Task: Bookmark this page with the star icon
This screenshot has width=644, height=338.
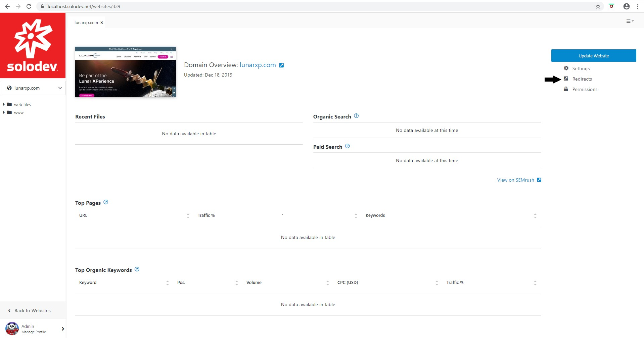Action: (598, 6)
